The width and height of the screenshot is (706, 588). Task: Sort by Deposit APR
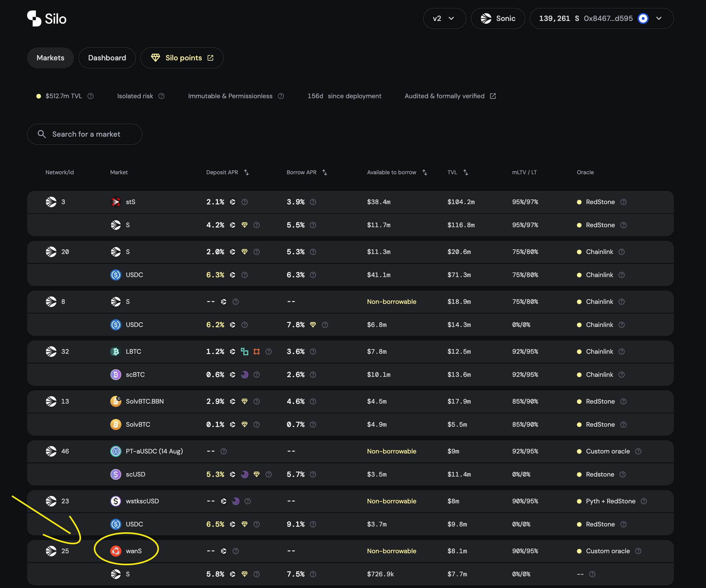(x=246, y=172)
